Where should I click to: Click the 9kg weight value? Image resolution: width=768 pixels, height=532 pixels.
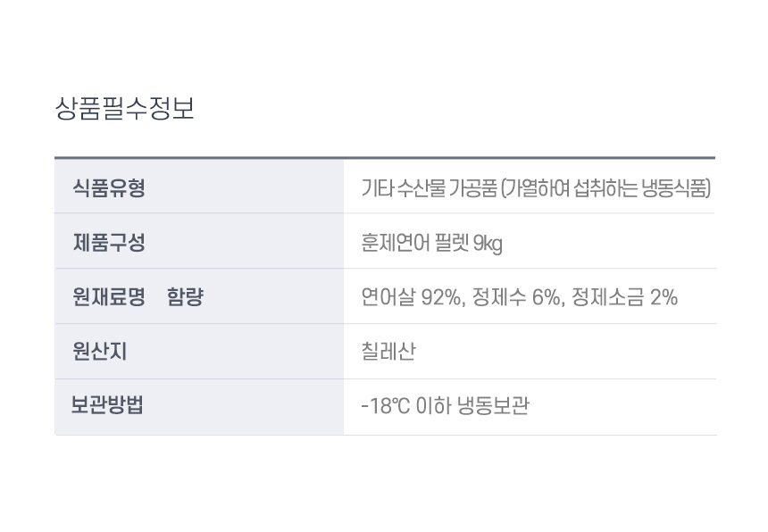pyautogui.click(x=488, y=243)
